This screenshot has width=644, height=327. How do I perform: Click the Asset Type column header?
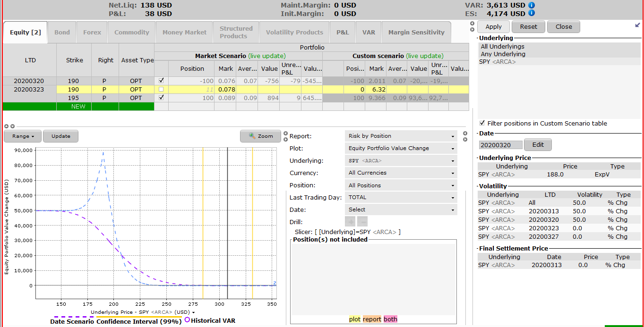(137, 60)
